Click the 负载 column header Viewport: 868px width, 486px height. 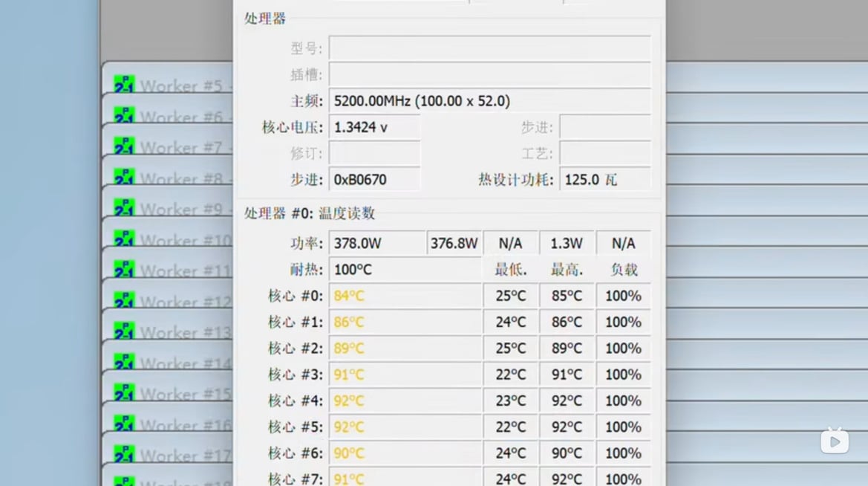624,270
